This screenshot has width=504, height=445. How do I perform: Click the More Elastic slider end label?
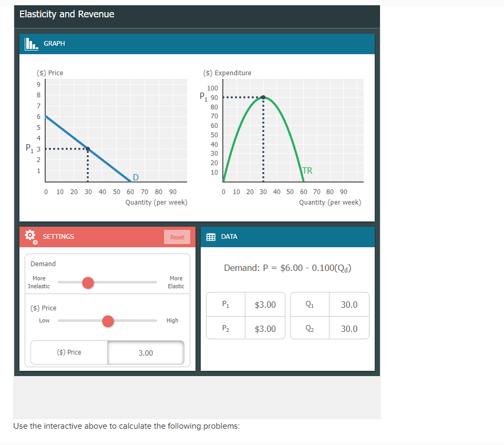point(176,282)
